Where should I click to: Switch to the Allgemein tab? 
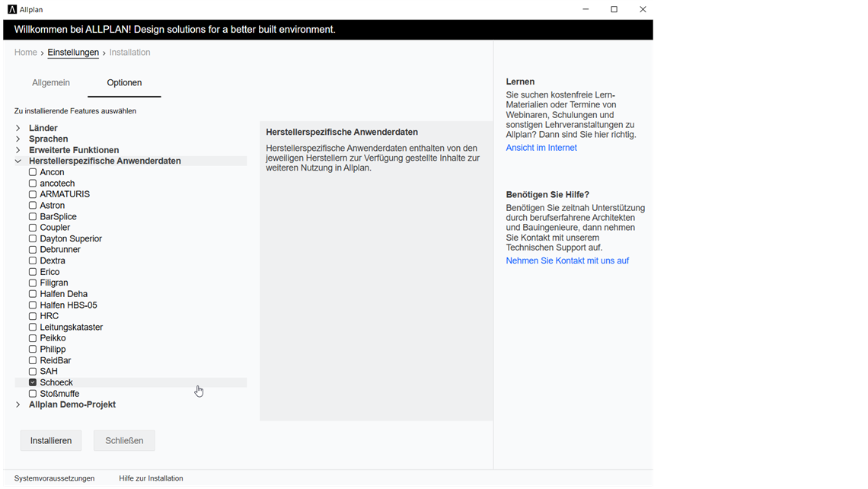(x=51, y=83)
